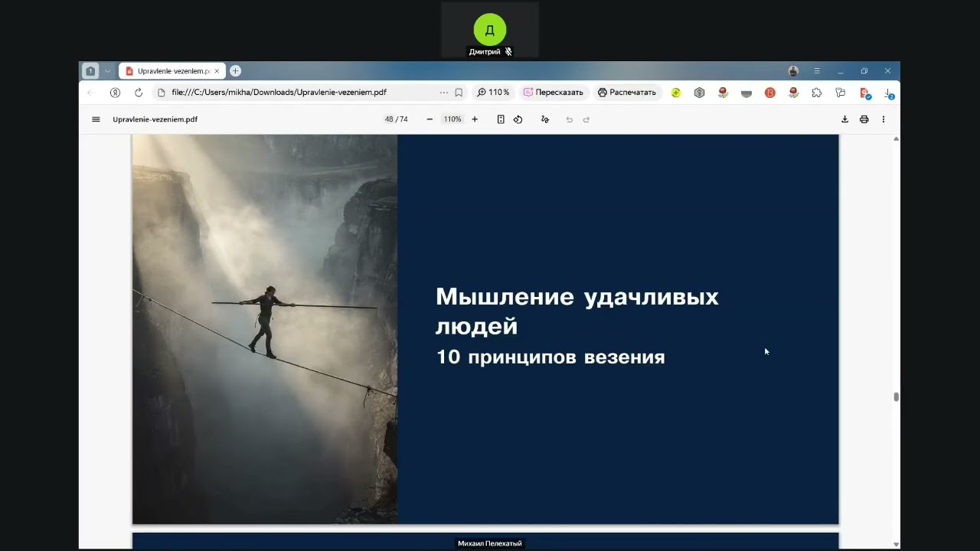
Task: Activate the draw annotation tool
Action: [545, 119]
